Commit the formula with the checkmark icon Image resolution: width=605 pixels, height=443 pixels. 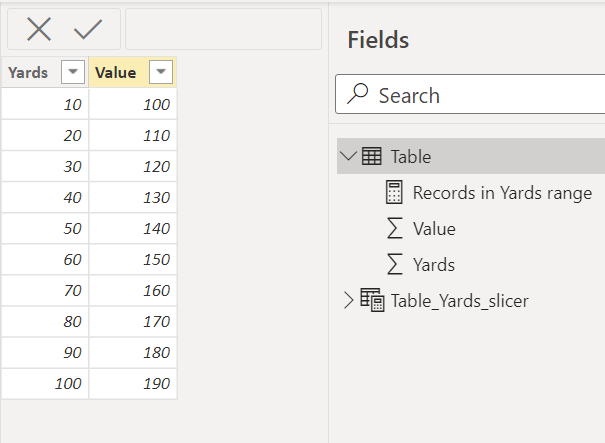[88, 29]
